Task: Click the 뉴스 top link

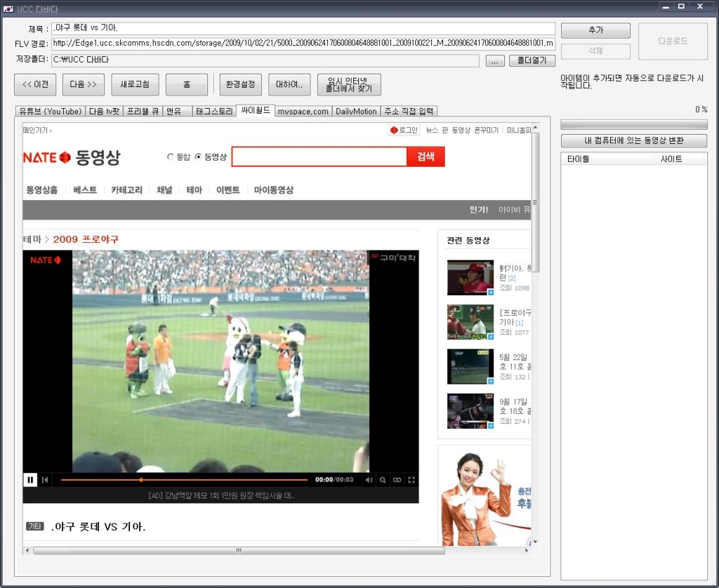Action: 432,130
